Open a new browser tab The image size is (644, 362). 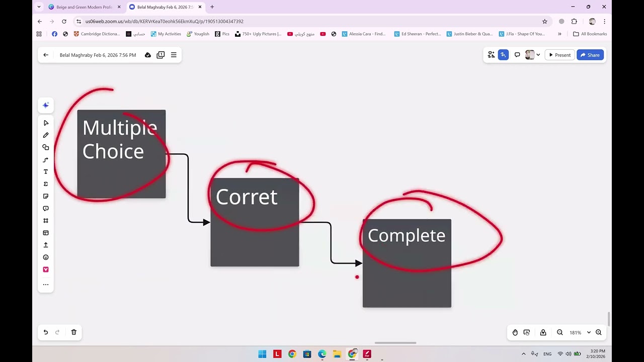pos(212,7)
